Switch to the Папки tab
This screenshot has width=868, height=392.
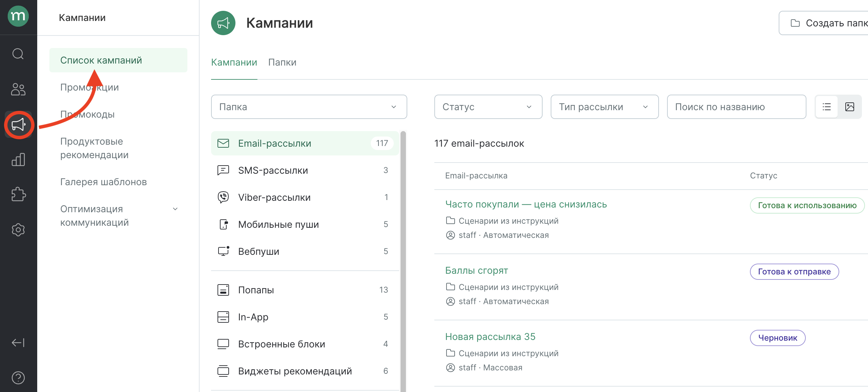tap(282, 62)
